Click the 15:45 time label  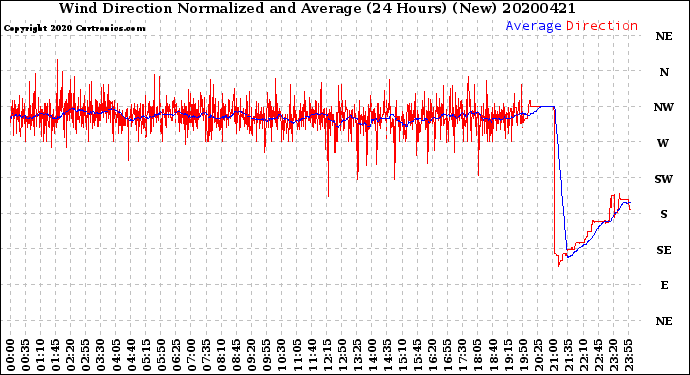click(418, 355)
